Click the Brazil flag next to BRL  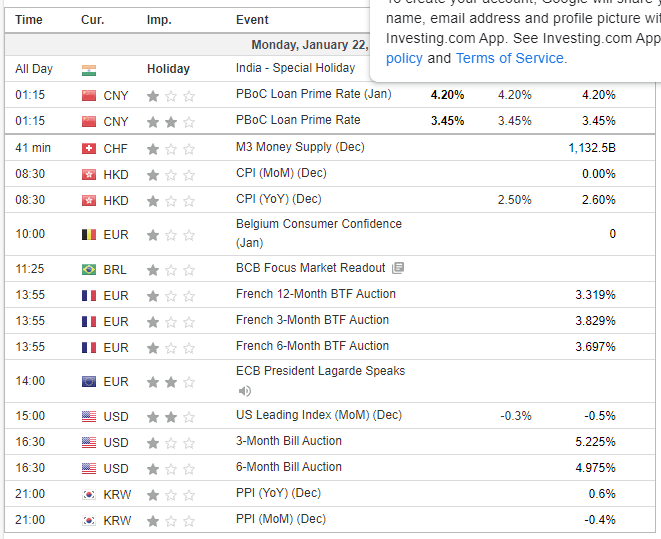pyautogui.click(x=89, y=269)
